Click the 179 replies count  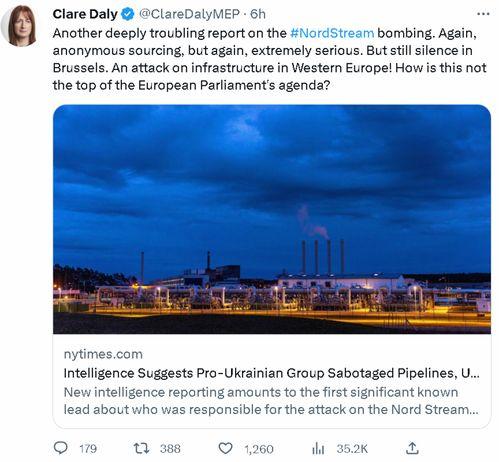[88, 449]
